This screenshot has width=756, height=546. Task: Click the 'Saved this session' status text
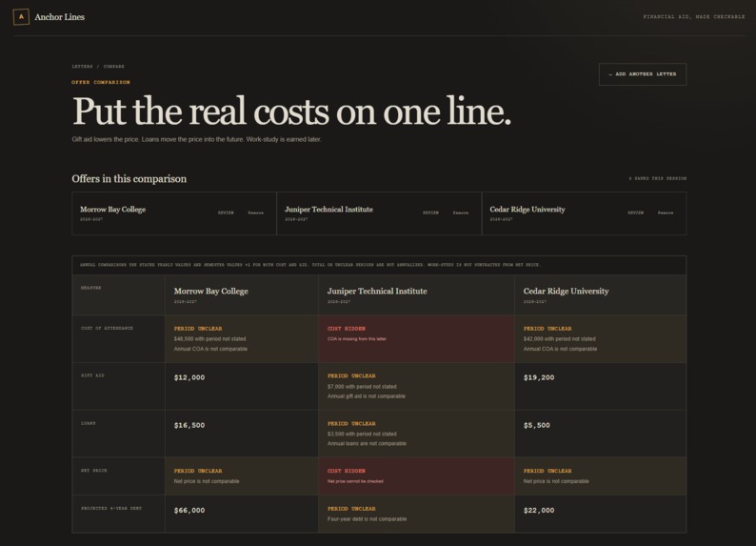pos(657,178)
